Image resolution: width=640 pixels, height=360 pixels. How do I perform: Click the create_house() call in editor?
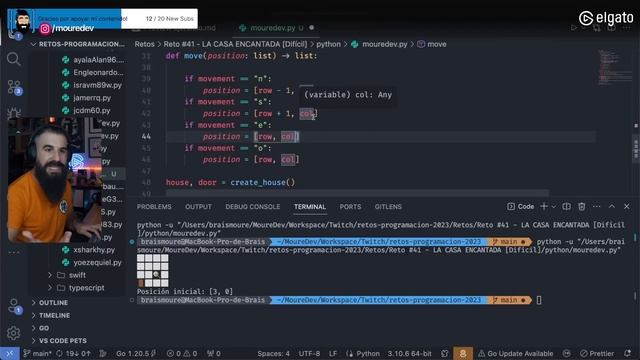pyautogui.click(x=262, y=182)
